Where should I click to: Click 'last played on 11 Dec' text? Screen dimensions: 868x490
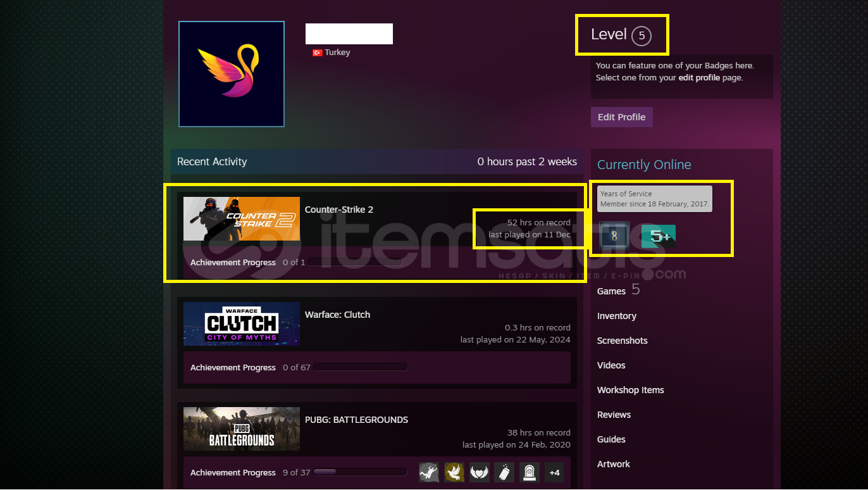(x=530, y=235)
